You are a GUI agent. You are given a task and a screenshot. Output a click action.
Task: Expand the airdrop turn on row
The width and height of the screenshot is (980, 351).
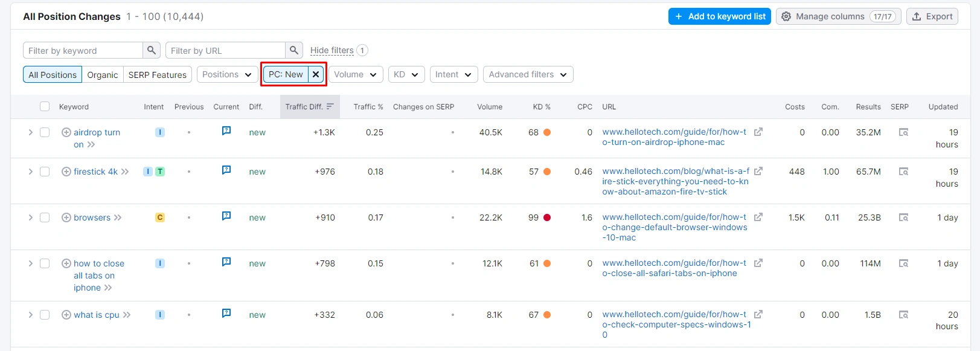click(30, 132)
